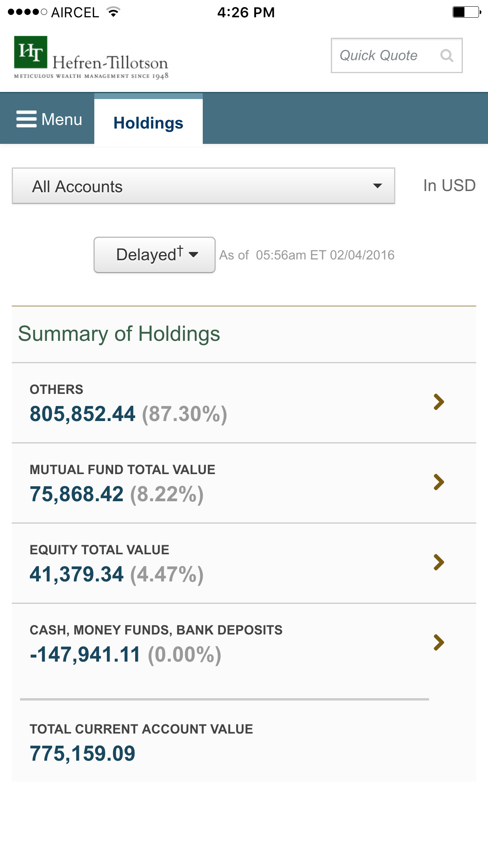
Task: Tap the Hefren-Tillotson logo
Action: (x=91, y=57)
